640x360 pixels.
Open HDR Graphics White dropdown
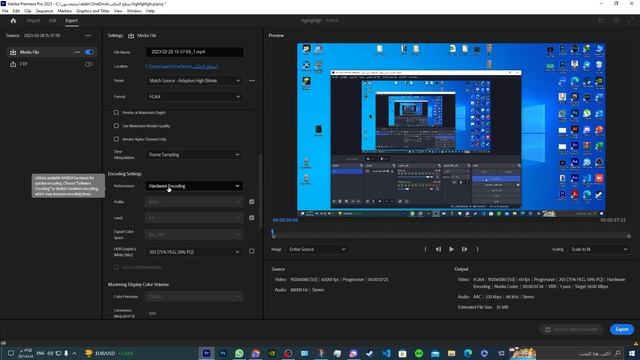tap(194, 252)
